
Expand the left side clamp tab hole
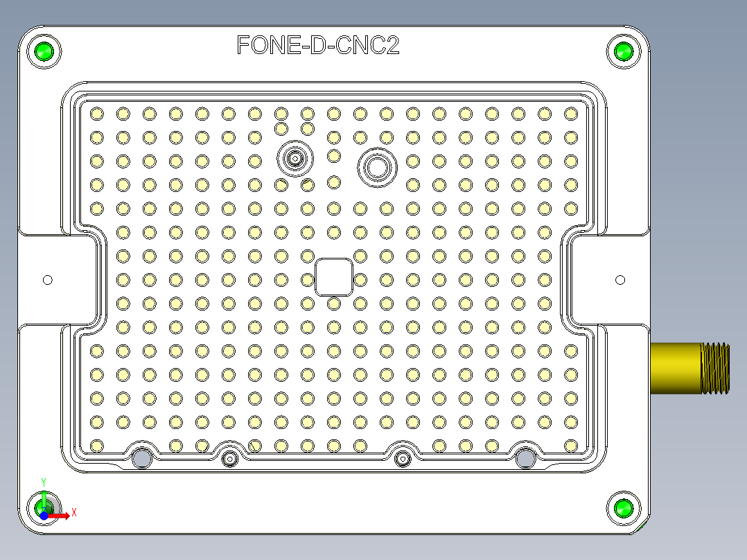[x=47, y=279]
